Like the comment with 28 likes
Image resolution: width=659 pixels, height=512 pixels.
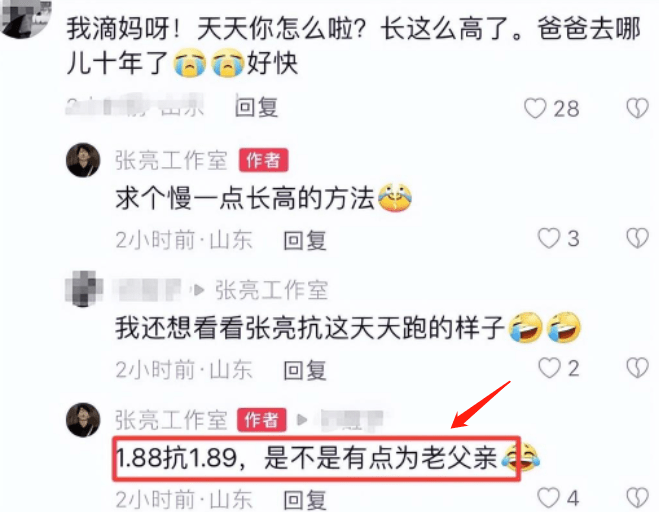coord(535,108)
